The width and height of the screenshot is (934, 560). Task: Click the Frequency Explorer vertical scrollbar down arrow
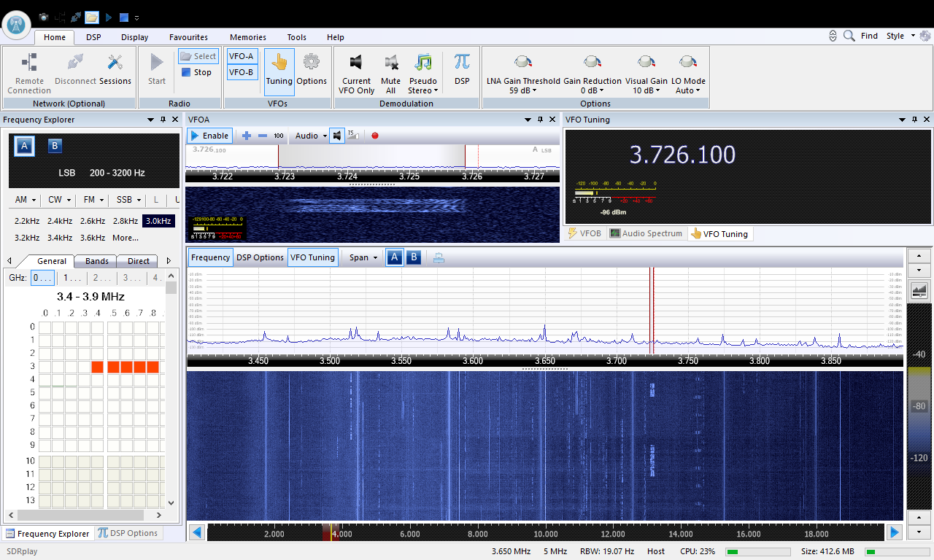[171, 502]
